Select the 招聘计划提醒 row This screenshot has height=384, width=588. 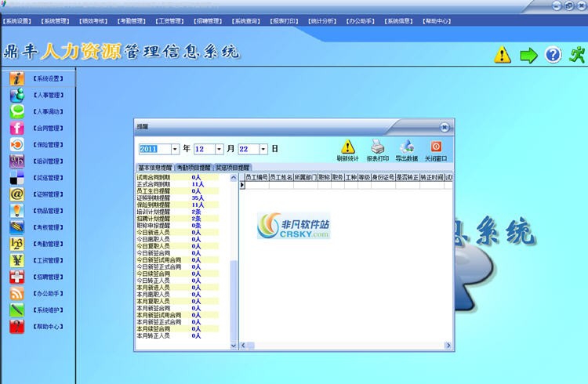pos(177,218)
